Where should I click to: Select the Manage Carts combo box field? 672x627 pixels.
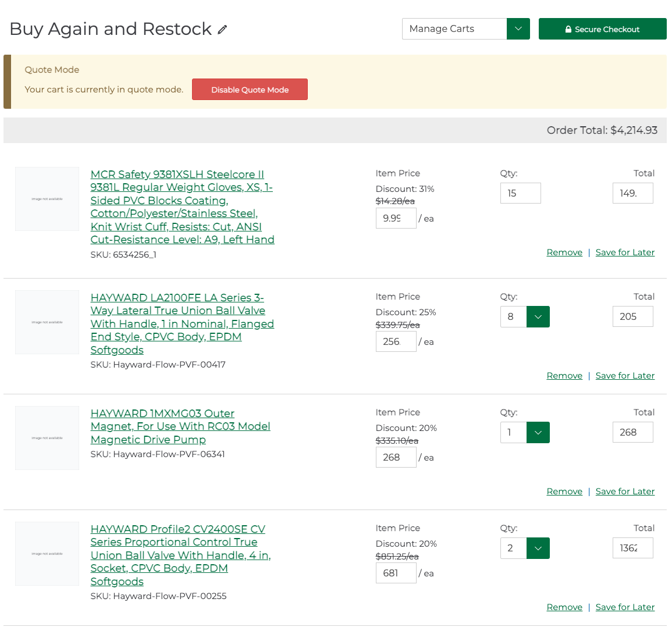point(454,28)
